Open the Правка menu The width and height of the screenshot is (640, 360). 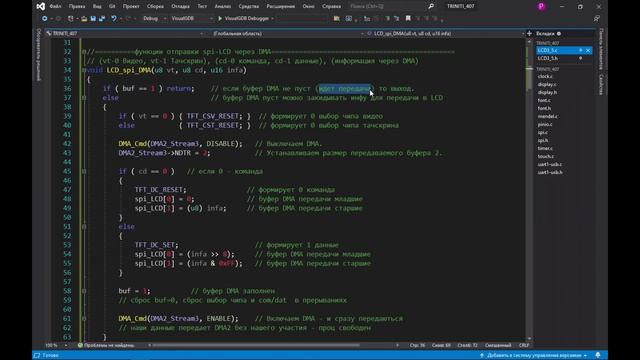click(x=77, y=7)
